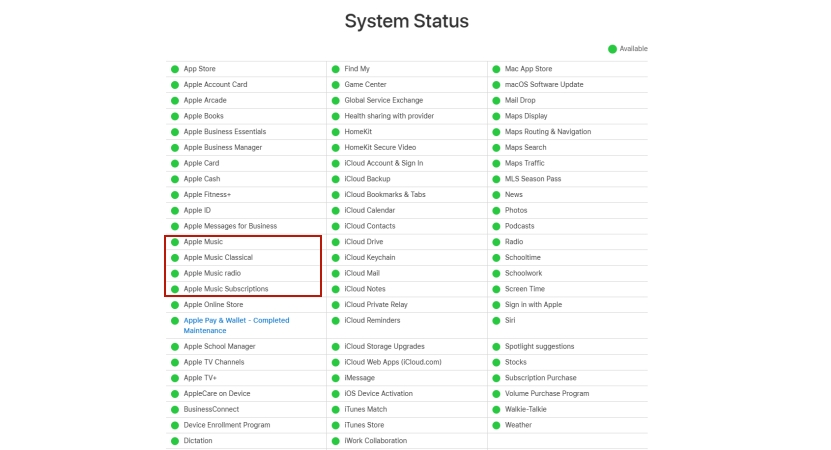This screenshot has width=831, height=450.
Task: Click the green status dot beside Apple Music
Action: [x=175, y=242]
